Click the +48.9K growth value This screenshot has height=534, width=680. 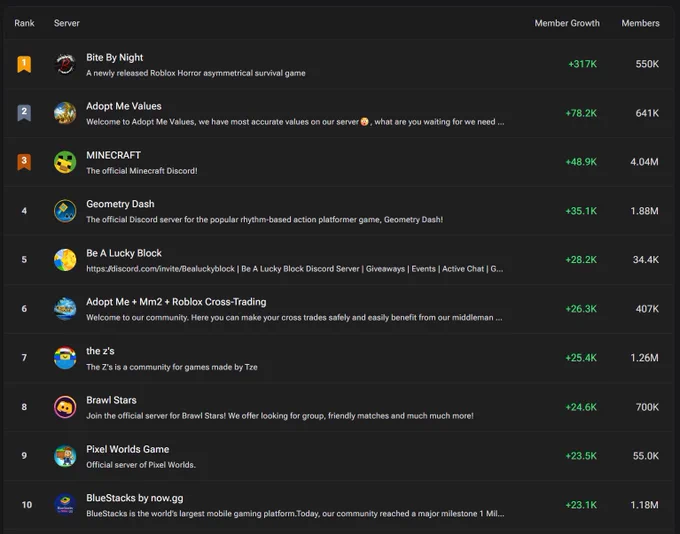click(x=581, y=162)
